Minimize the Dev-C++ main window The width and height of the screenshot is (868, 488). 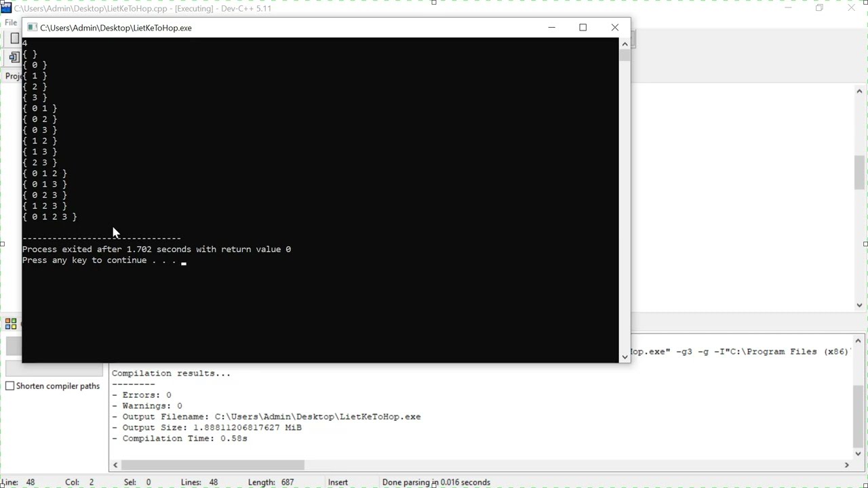(788, 8)
